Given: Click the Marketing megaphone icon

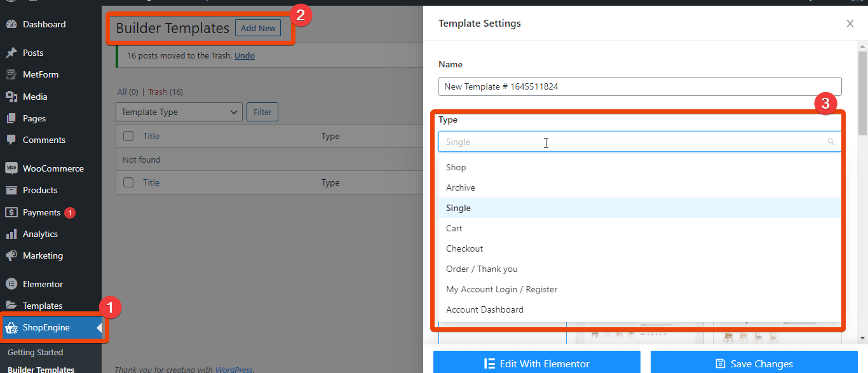Looking at the screenshot, I should [11, 255].
